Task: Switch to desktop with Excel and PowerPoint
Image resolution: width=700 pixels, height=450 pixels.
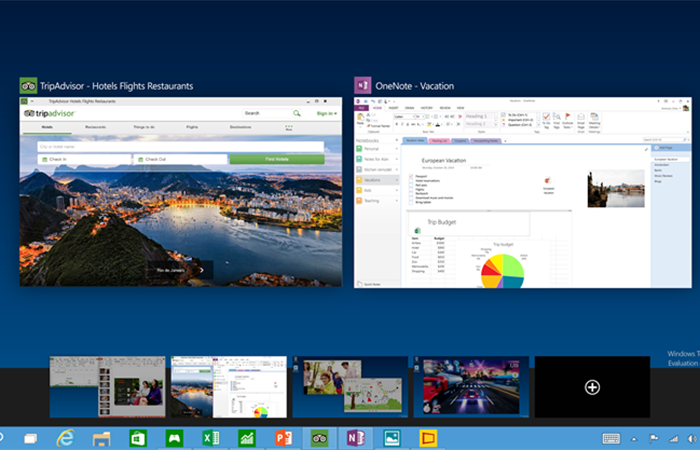Action: 107,387
